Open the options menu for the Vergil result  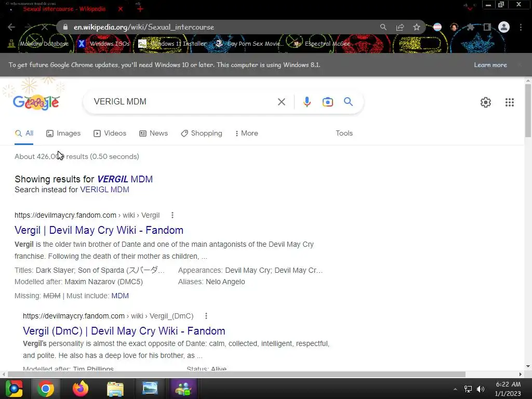172,215
